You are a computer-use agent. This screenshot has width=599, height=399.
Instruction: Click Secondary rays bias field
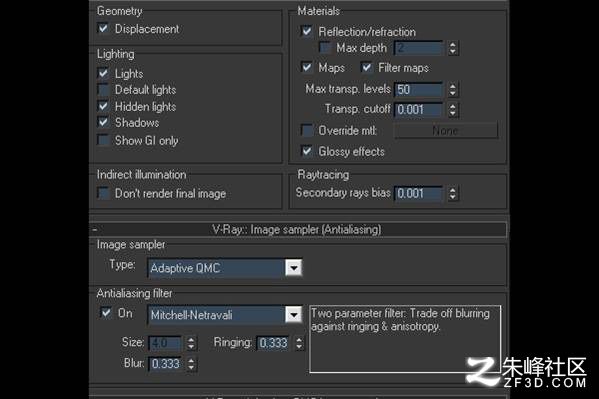(418, 193)
